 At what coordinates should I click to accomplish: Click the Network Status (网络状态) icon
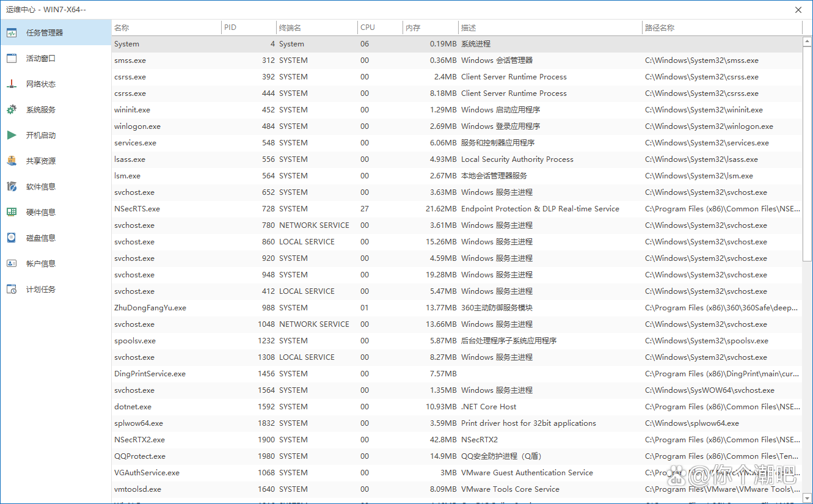(12, 84)
